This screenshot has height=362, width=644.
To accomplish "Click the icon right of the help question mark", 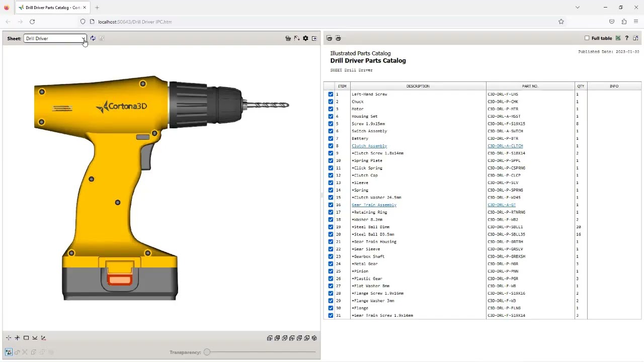I will [635, 38].
